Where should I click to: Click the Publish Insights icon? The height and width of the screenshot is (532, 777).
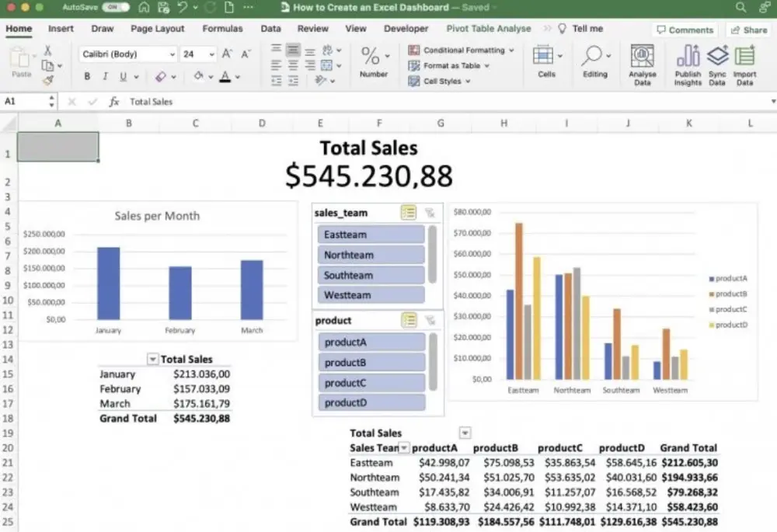pyautogui.click(x=688, y=64)
